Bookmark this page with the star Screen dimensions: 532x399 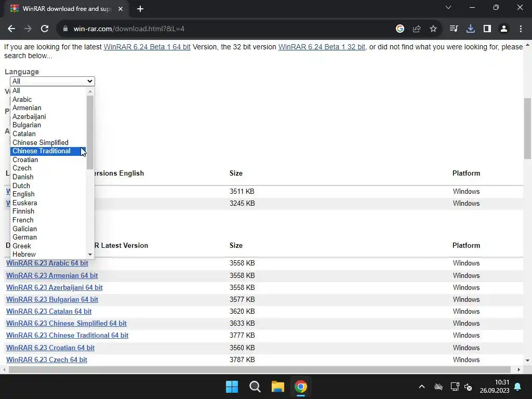433,29
